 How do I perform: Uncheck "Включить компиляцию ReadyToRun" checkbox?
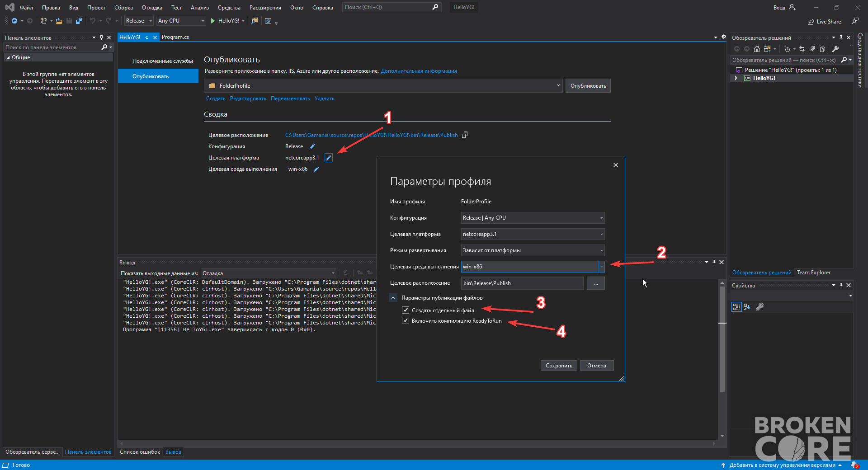(x=406, y=320)
